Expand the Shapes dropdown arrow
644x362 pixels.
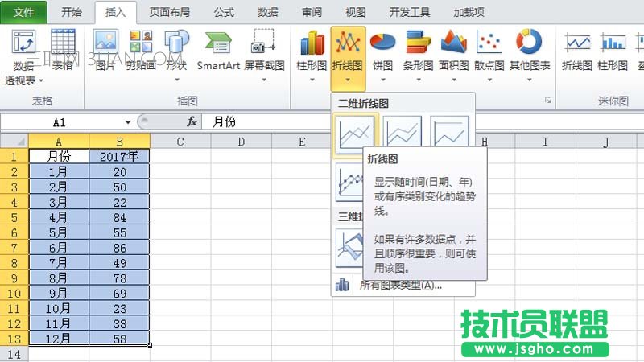pyautogui.click(x=176, y=80)
